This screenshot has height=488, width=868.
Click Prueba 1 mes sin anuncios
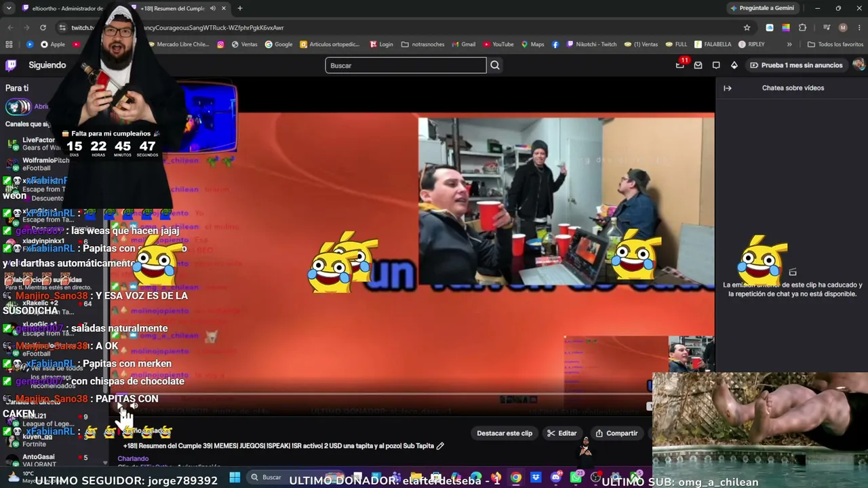[x=796, y=65]
